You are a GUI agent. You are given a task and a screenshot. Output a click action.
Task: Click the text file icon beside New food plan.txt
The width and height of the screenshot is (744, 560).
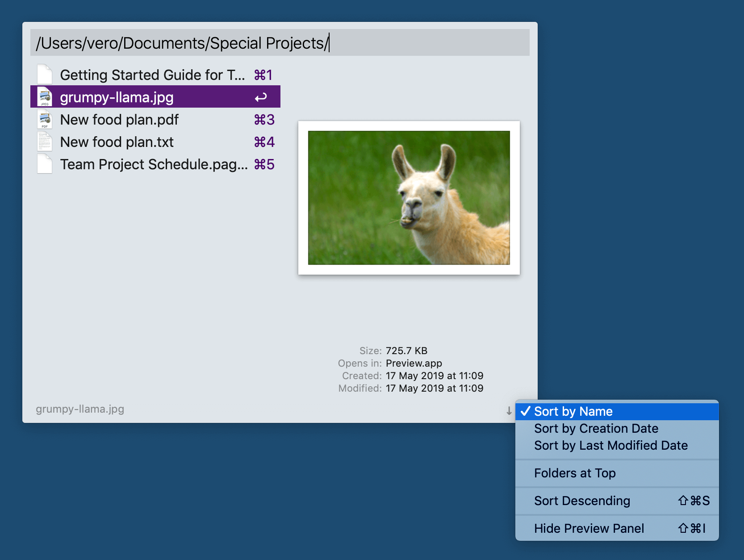(44, 142)
